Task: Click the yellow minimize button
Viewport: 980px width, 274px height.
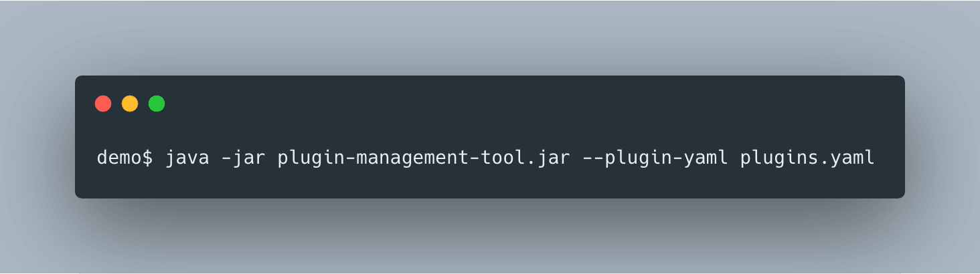Action: click(130, 104)
